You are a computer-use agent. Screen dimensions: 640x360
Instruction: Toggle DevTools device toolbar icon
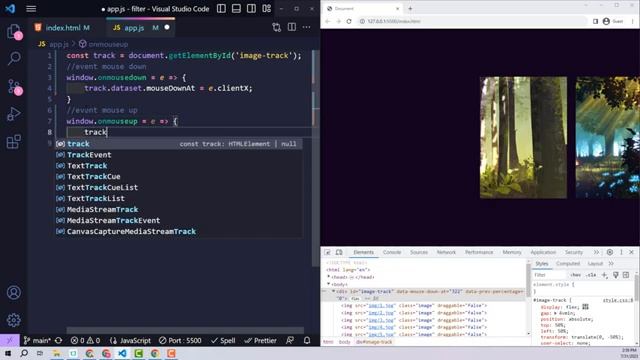tap(339, 252)
